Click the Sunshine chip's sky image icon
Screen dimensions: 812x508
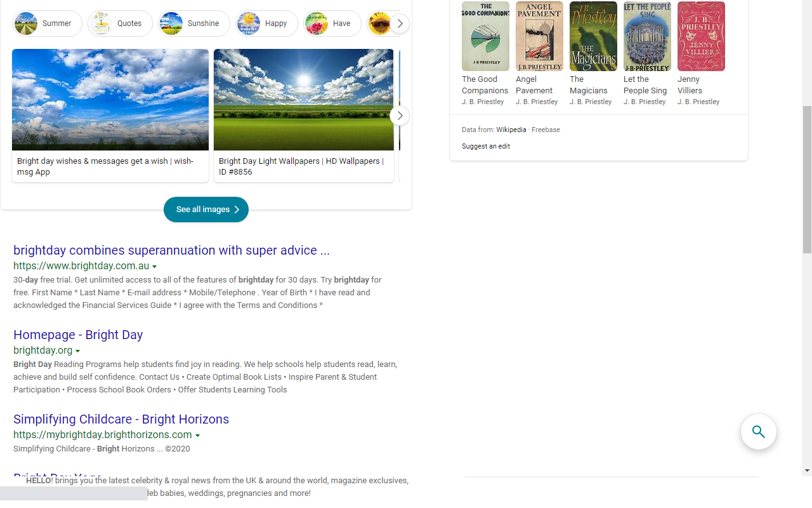tap(171, 23)
